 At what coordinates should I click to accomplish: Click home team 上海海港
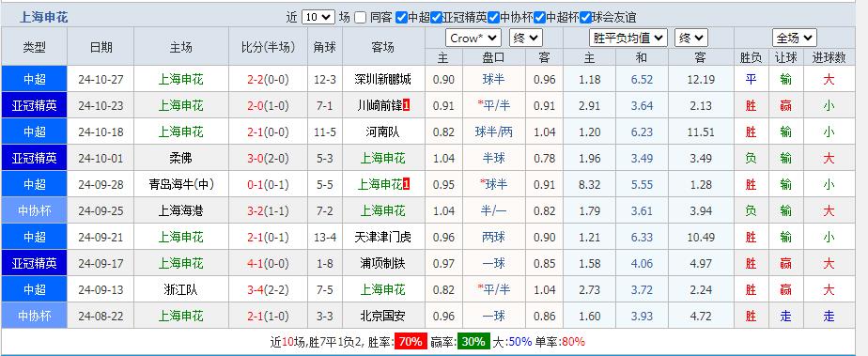click(x=181, y=210)
